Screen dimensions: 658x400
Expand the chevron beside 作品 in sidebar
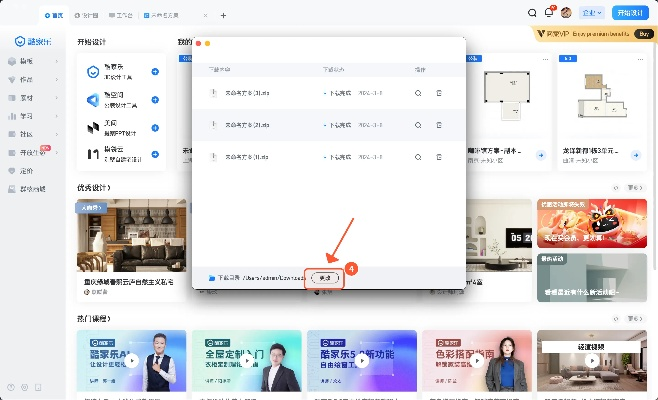point(56,80)
